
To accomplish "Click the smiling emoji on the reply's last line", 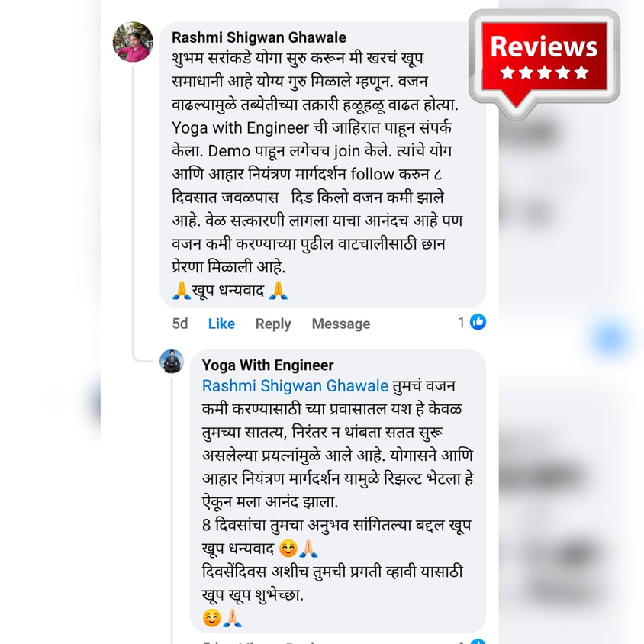I will click(x=212, y=618).
